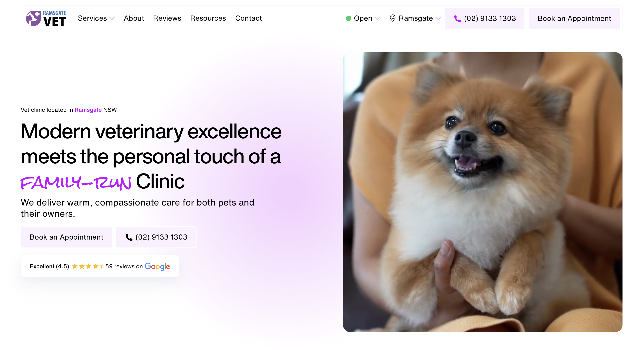This screenshot has height=350, width=644.
Task: Click the location pin icon
Action: point(392,18)
